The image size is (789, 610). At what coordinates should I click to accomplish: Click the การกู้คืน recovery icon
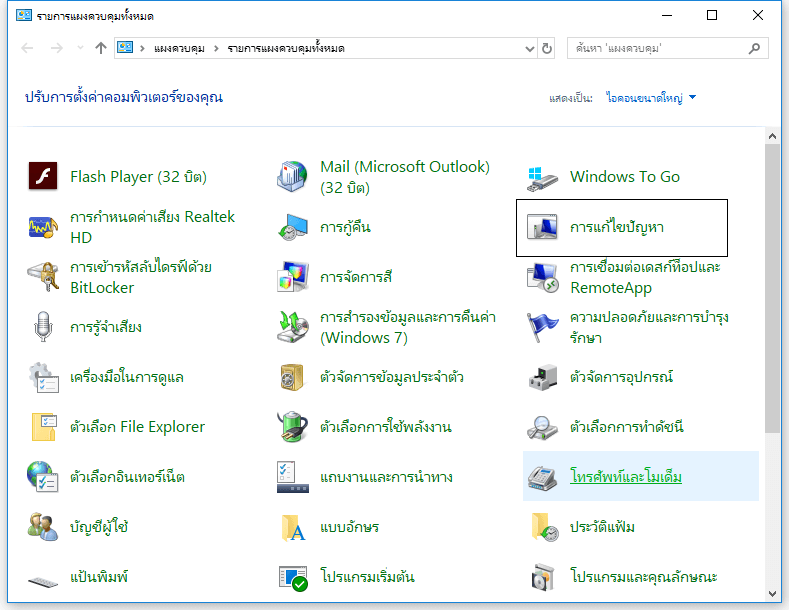(x=292, y=227)
